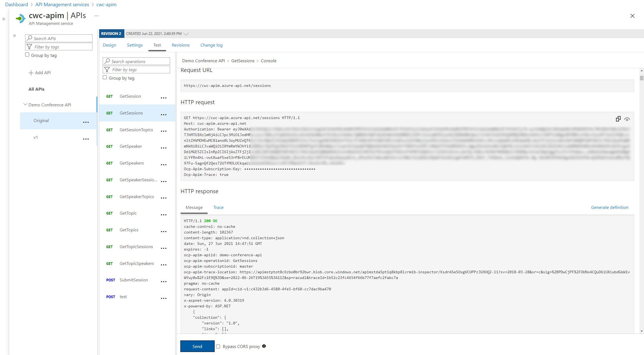Open ellipsis menu for SubmitSession
This screenshot has height=355, width=644.
click(164, 282)
